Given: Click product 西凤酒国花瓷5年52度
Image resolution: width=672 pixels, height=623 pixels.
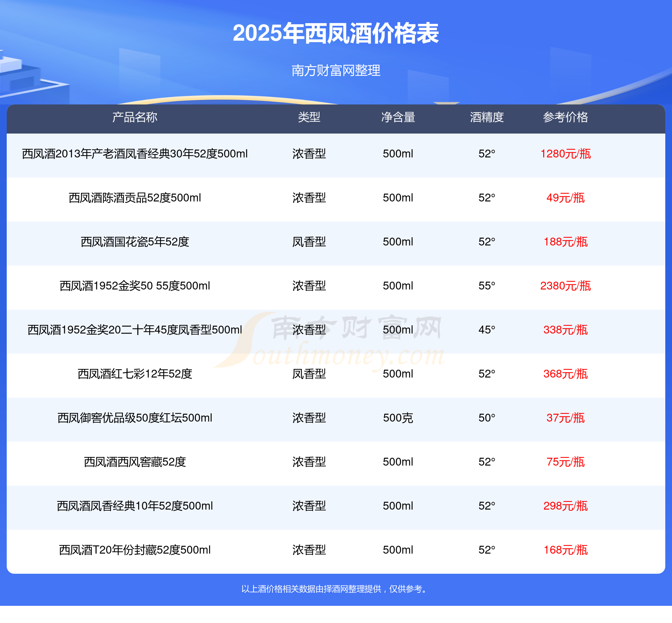Looking at the screenshot, I should click(135, 242).
